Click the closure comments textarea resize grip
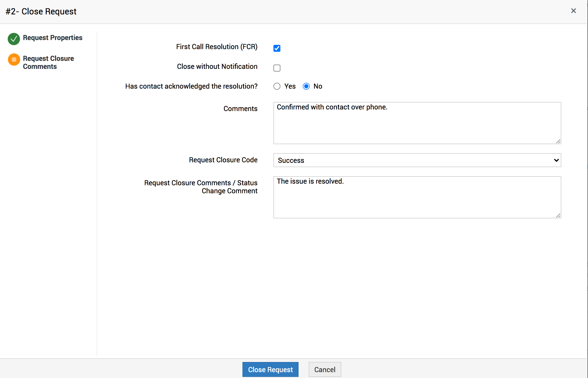Image resolution: width=588 pixels, height=378 pixels. tap(558, 215)
